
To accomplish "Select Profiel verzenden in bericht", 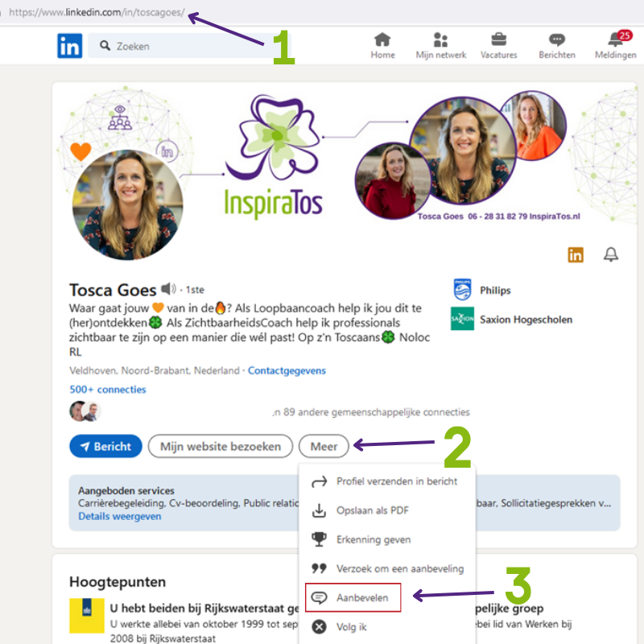I will pyautogui.click(x=387, y=481).
